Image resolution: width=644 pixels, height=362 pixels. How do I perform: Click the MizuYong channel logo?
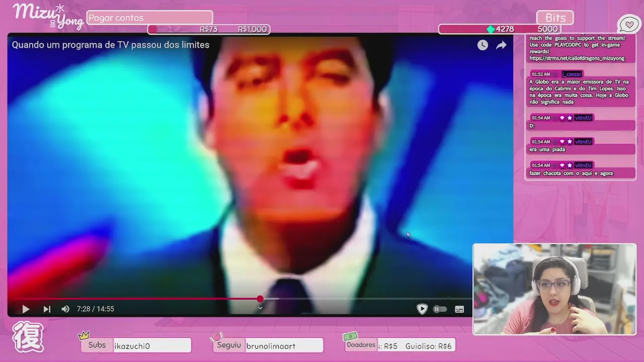coord(48,16)
